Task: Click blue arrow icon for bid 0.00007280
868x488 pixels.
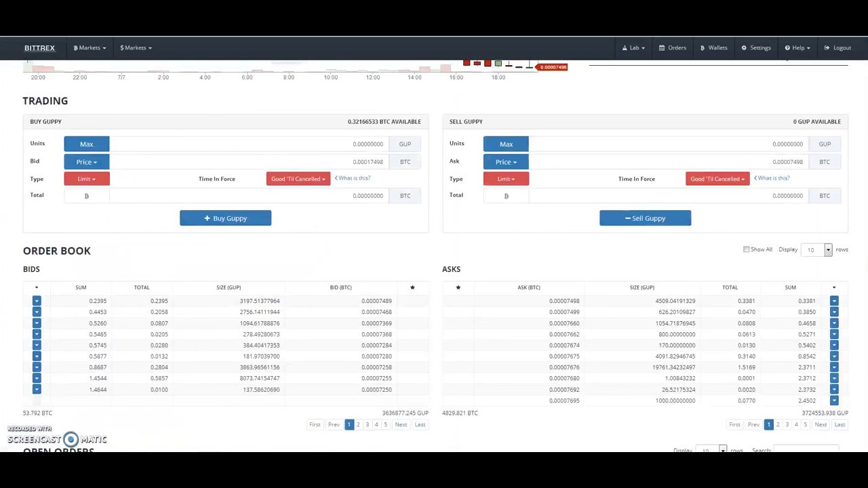Action: click(37, 356)
